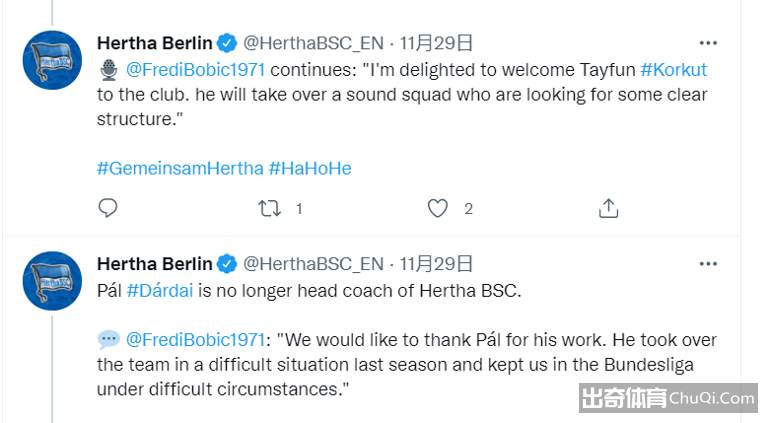Open the #HaHoHe hashtag

click(310, 168)
